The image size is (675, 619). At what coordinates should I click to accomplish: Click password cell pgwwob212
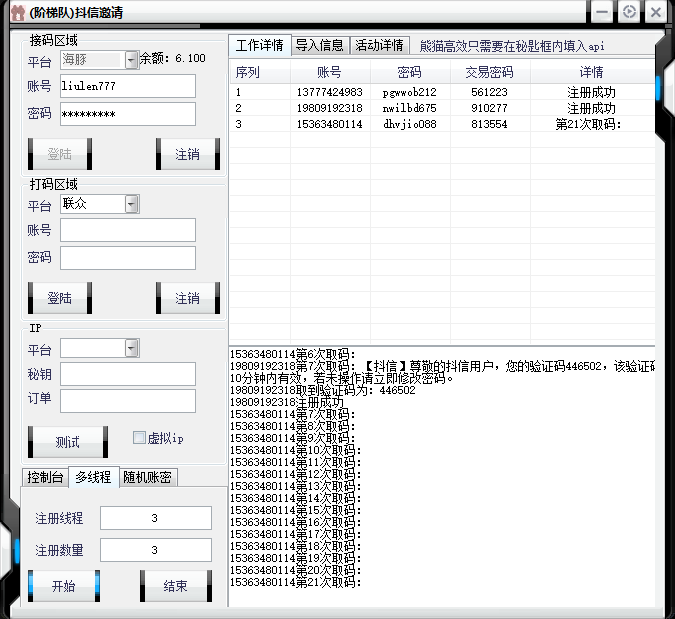pyautogui.click(x=409, y=92)
